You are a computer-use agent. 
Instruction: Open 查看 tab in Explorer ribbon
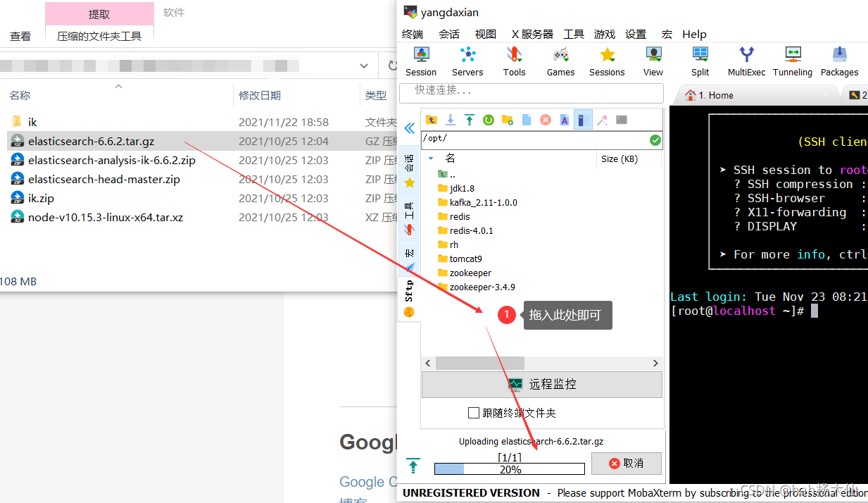[20, 36]
